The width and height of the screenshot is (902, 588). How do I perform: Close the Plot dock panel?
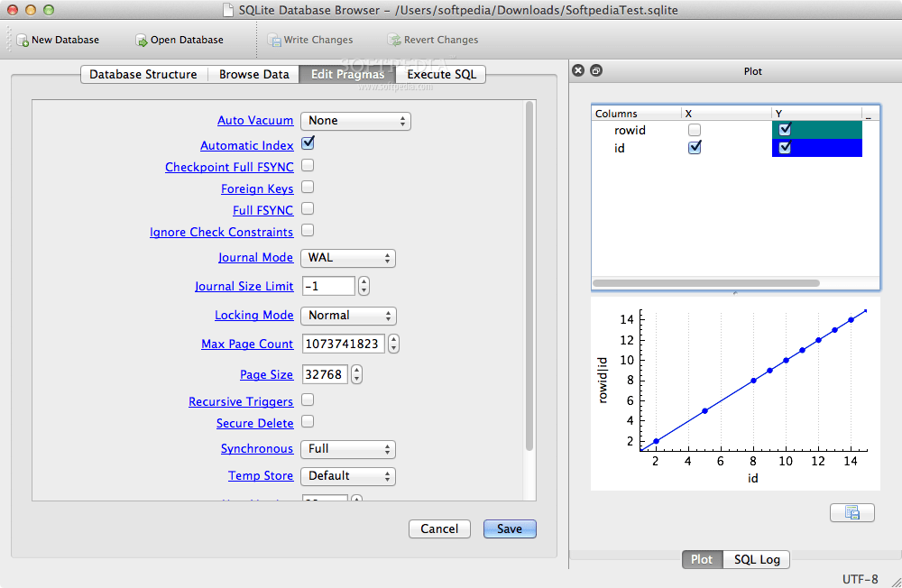tap(578, 70)
